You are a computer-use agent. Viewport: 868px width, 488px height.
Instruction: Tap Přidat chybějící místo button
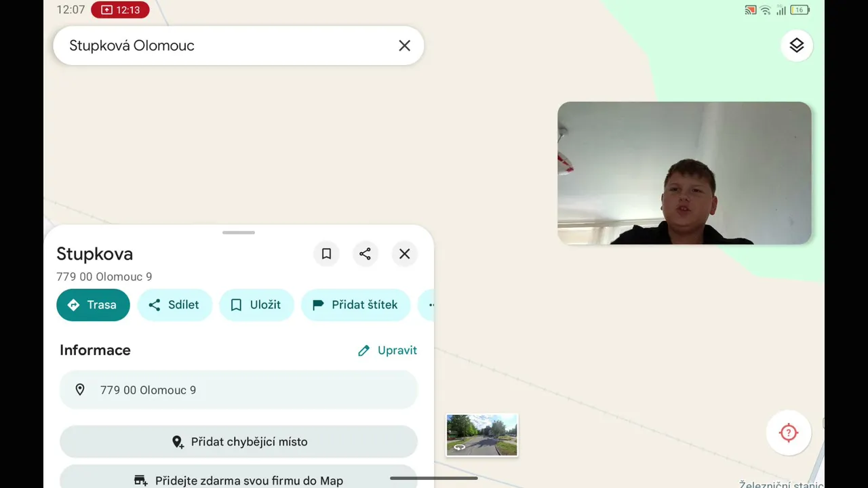[x=239, y=442]
